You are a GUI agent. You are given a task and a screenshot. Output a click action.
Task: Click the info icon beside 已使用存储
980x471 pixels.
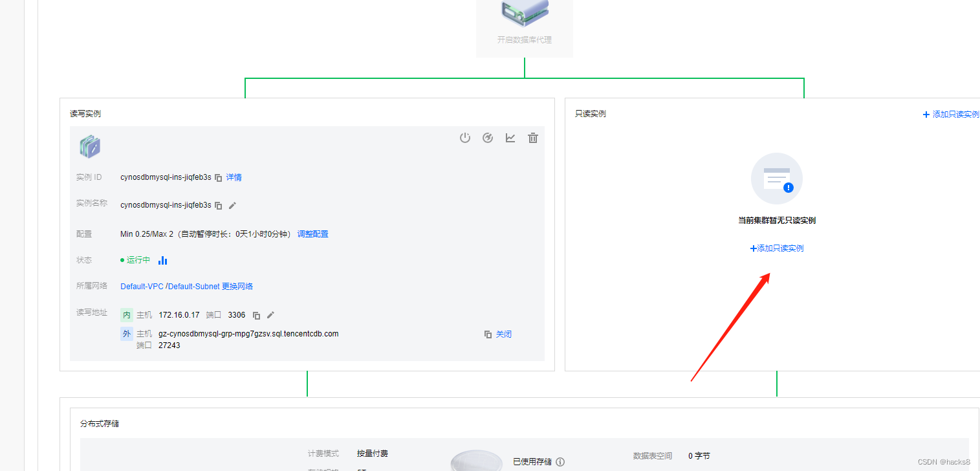pyautogui.click(x=561, y=462)
